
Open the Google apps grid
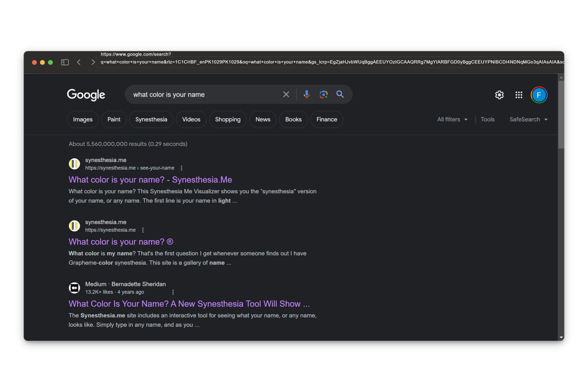click(x=519, y=95)
